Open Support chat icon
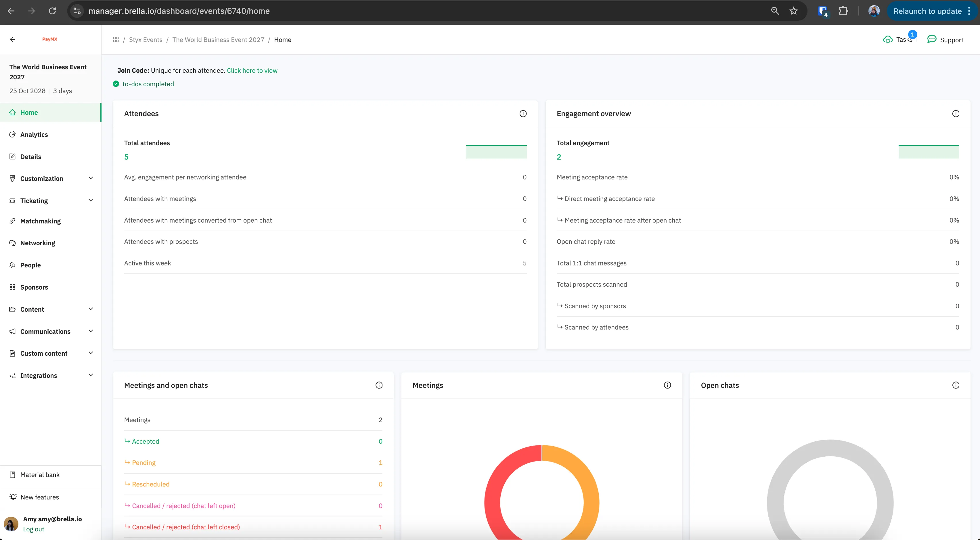The width and height of the screenshot is (980, 540). (x=932, y=39)
